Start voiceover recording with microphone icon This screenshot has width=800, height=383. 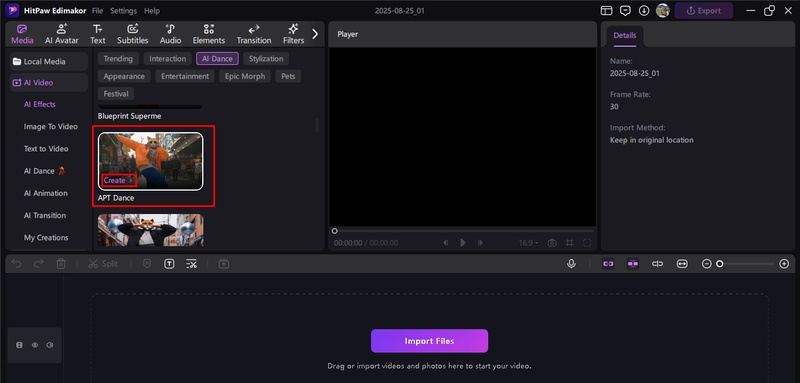571,264
